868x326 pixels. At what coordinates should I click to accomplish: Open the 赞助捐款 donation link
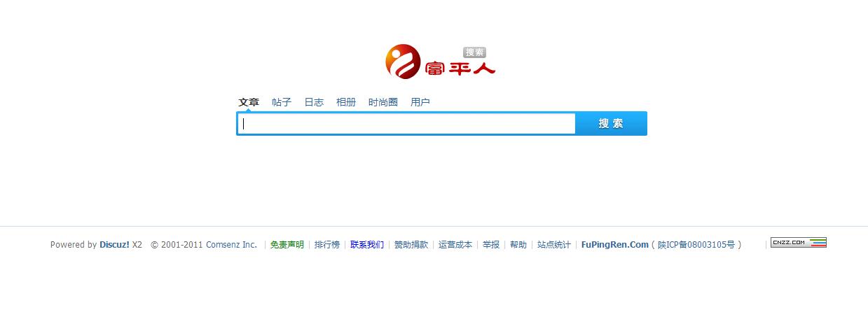click(411, 245)
